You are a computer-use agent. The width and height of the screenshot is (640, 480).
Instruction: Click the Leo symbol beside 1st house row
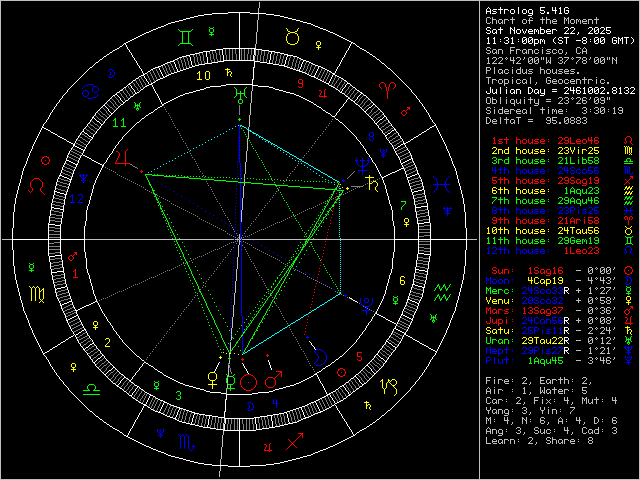(x=629, y=141)
